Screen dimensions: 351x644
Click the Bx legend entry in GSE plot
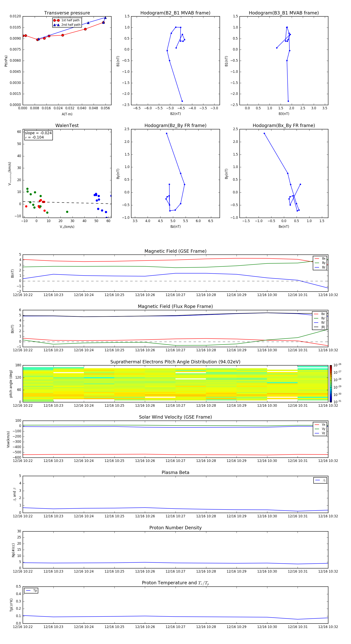coord(320,259)
